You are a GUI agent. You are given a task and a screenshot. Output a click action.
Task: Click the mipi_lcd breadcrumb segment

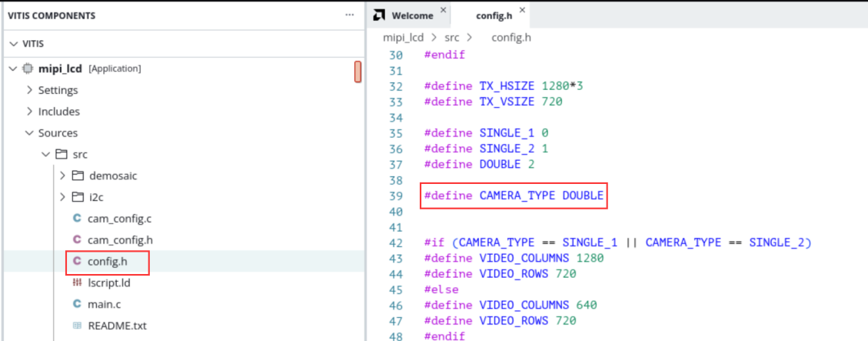pyautogui.click(x=403, y=38)
